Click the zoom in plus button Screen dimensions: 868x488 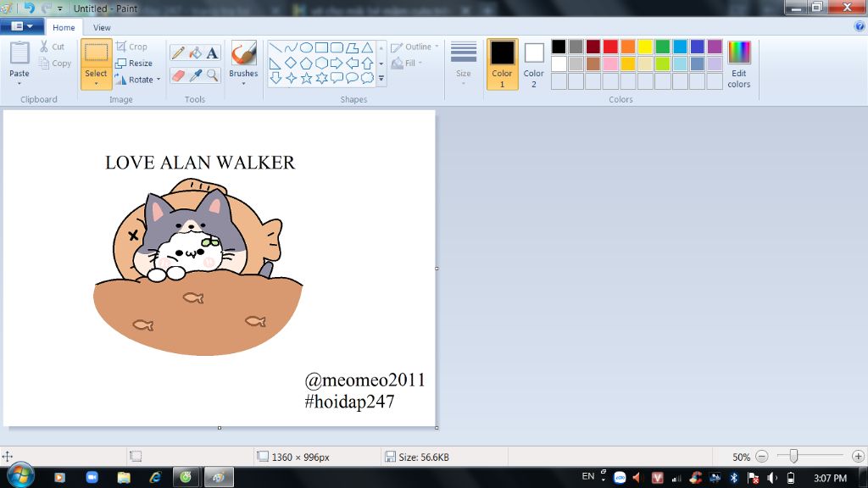(x=858, y=457)
